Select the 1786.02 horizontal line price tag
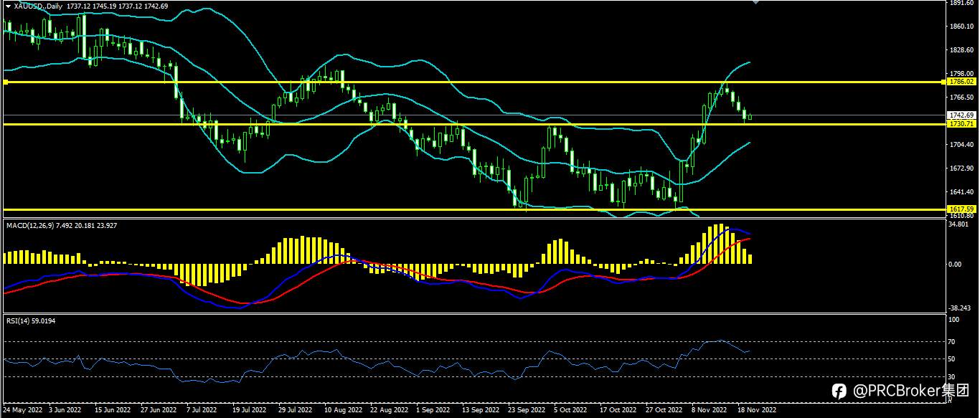 click(960, 82)
